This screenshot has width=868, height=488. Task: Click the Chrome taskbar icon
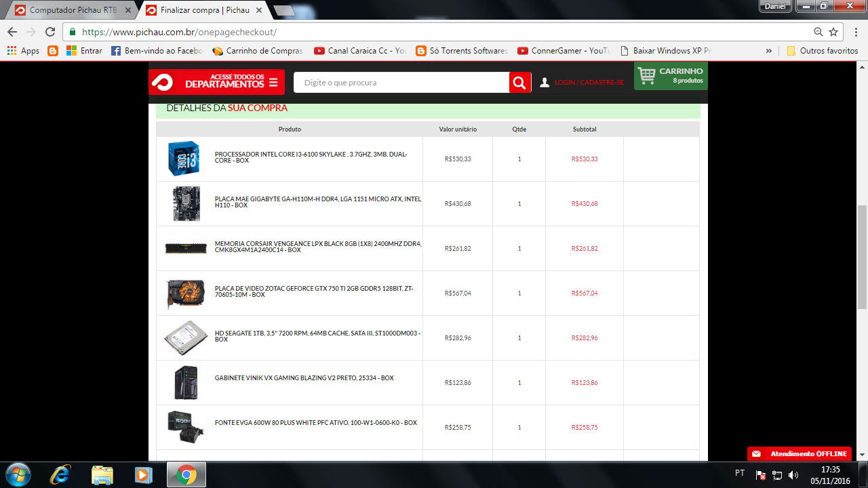tap(186, 474)
